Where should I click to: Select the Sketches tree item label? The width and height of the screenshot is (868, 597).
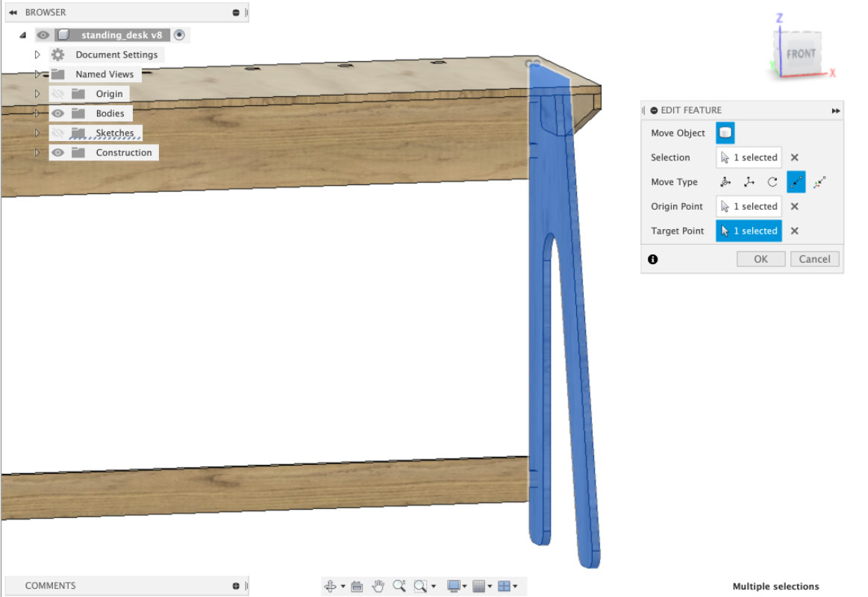[115, 133]
